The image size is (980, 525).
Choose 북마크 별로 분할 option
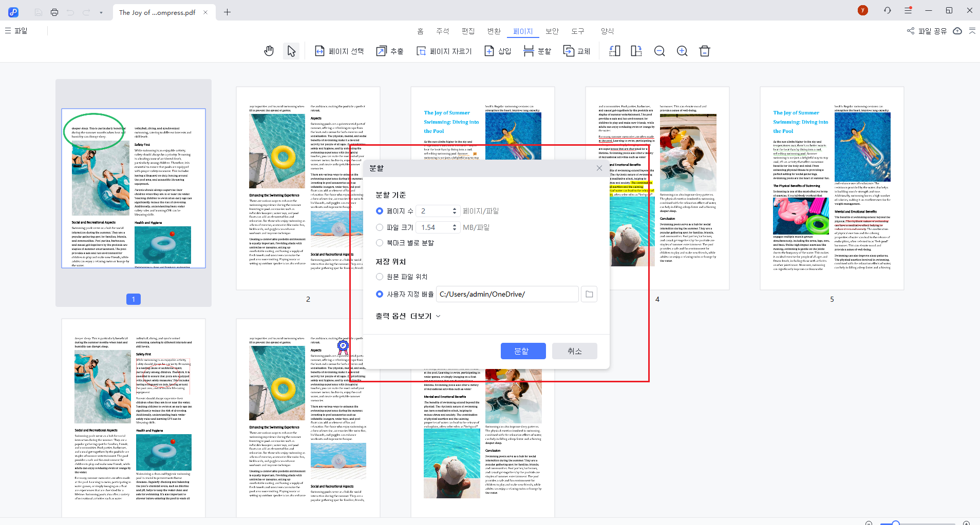pyautogui.click(x=380, y=242)
